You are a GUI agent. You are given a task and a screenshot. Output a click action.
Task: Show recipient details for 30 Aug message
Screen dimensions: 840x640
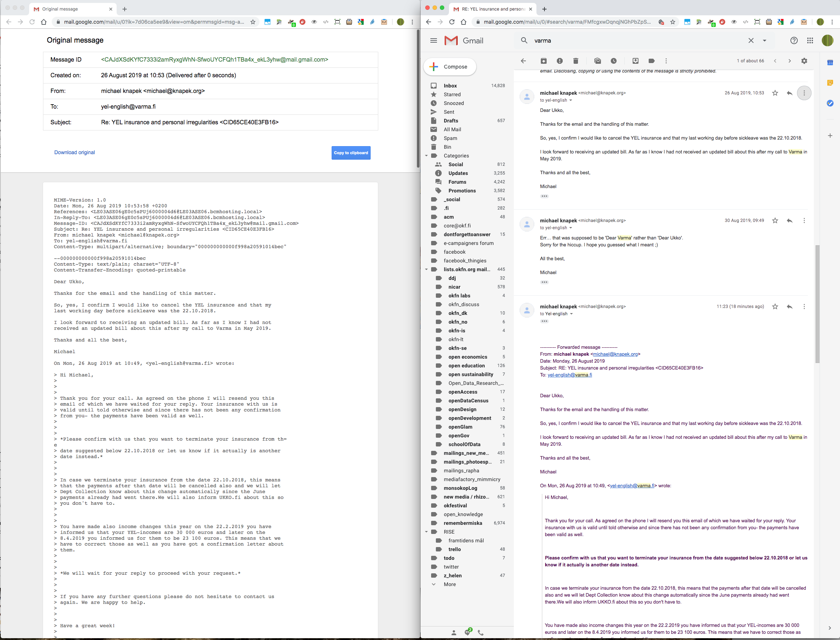click(x=571, y=228)
